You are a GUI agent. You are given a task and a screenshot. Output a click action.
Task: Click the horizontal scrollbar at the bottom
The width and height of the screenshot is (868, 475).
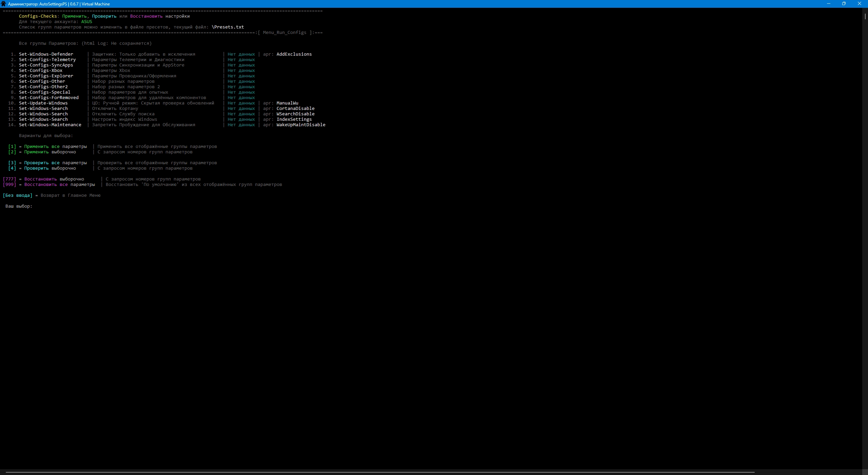(380, 472)
